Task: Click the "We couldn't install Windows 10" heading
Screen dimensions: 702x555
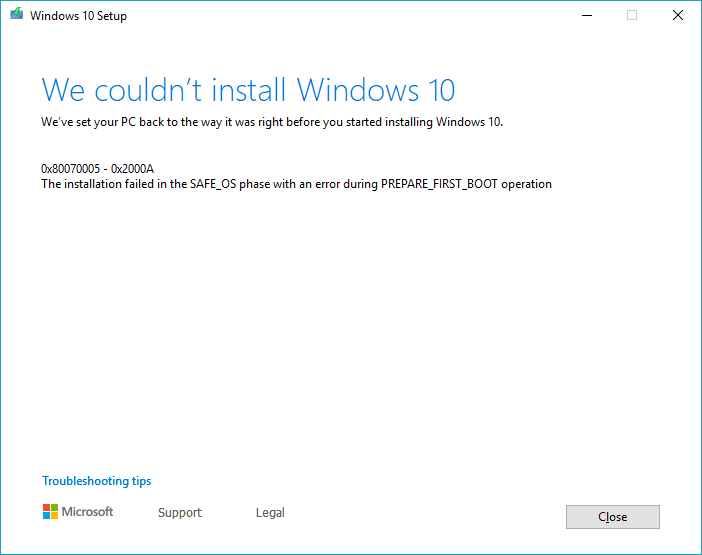Action: 248,90
